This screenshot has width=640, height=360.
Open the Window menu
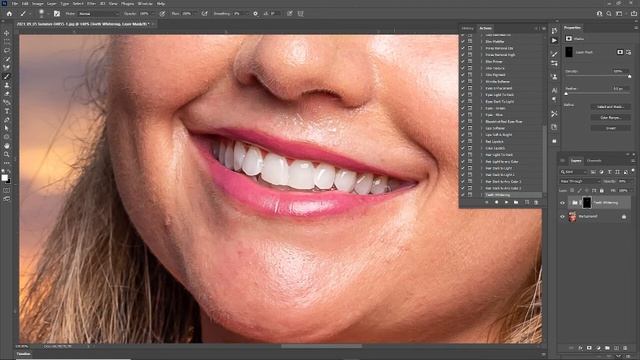pyautogui.click(x=145, y=3)
